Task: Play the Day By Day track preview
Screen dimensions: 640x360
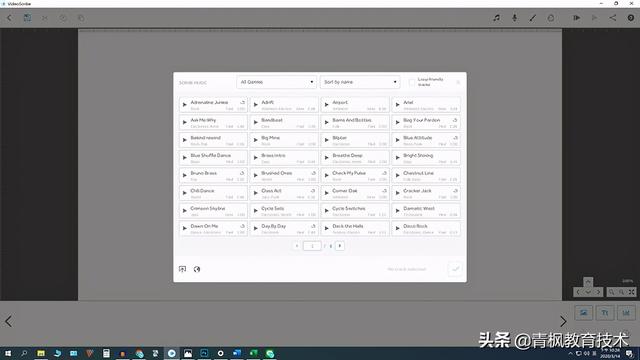Action: (x=256, y=228)
